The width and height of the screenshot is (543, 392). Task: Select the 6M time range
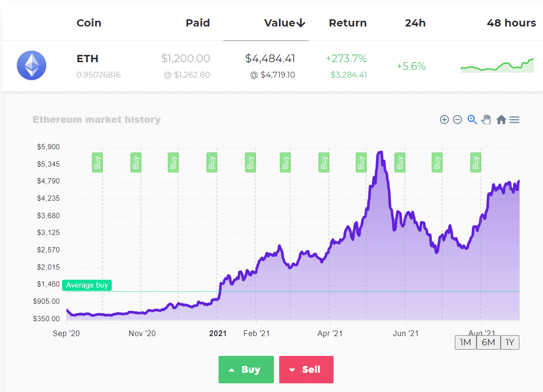tap(488, 342)
